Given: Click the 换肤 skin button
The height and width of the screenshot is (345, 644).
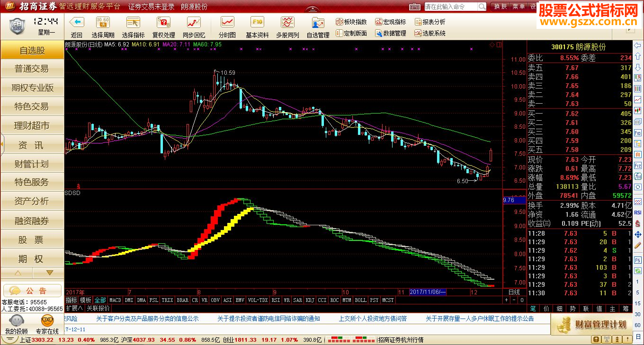Looking at the screenshot, I should click(500, 7).
